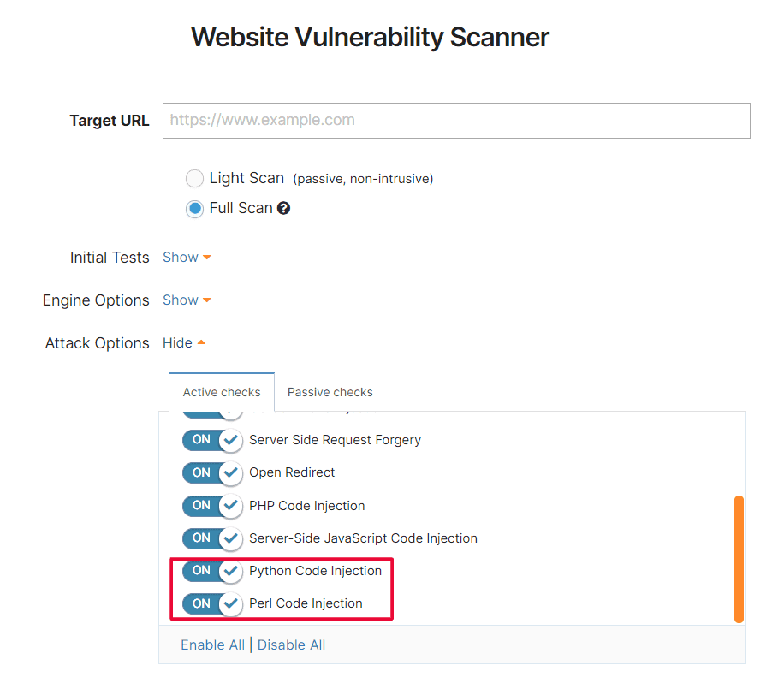Disable the Perl Code Injection check
Screen dimensions: 784x695
(211, 603)
